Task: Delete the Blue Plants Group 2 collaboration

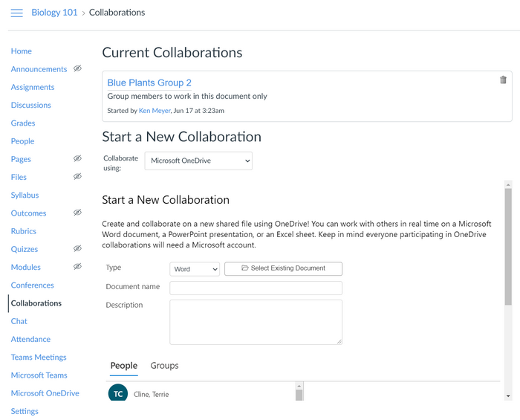Action: click(503, 80)
